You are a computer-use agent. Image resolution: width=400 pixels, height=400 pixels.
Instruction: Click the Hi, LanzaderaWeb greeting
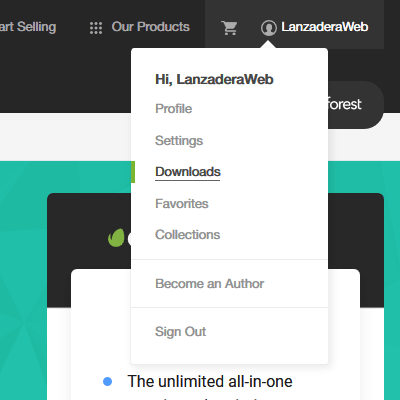tap(214, 79)
